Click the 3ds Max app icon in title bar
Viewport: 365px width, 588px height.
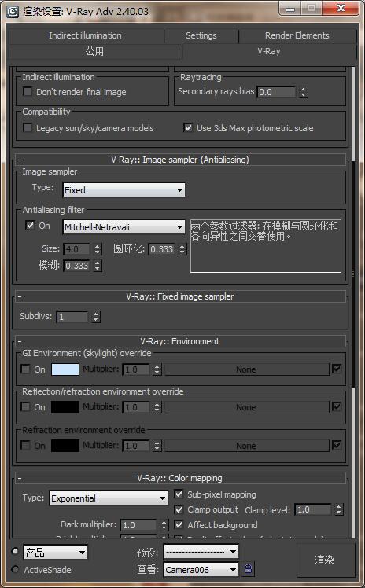13,11
